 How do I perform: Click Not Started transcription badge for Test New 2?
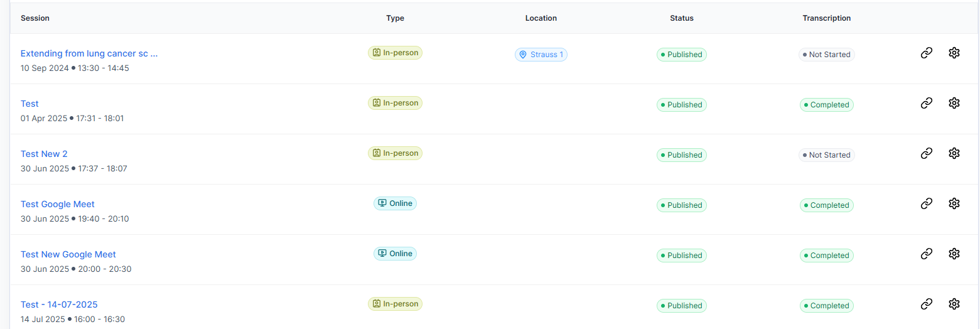click(x=826, y=155)
